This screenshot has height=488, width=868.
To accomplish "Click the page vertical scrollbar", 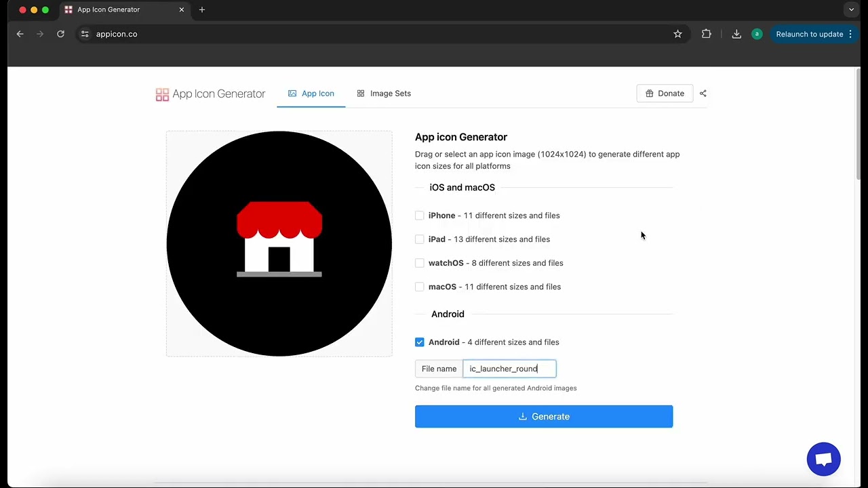I will click(858, 123).
